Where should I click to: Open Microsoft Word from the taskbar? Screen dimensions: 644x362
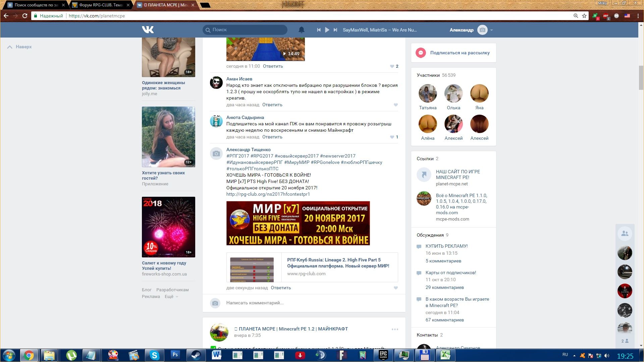coord(217,355)
